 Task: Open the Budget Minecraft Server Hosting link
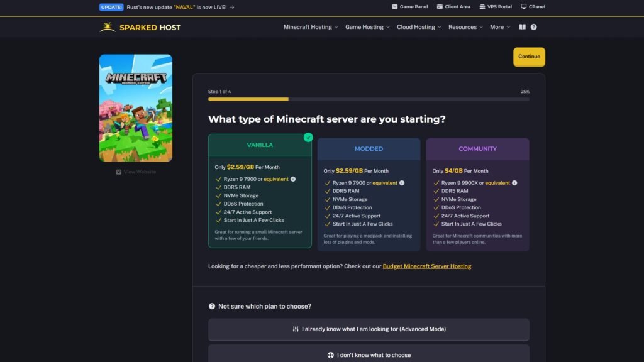(426, 266)
